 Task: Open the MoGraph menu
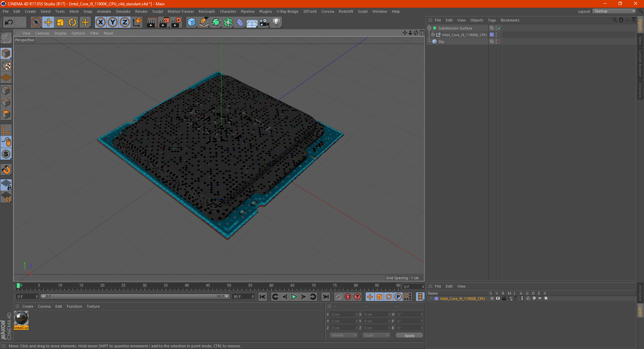pos(207,11)
